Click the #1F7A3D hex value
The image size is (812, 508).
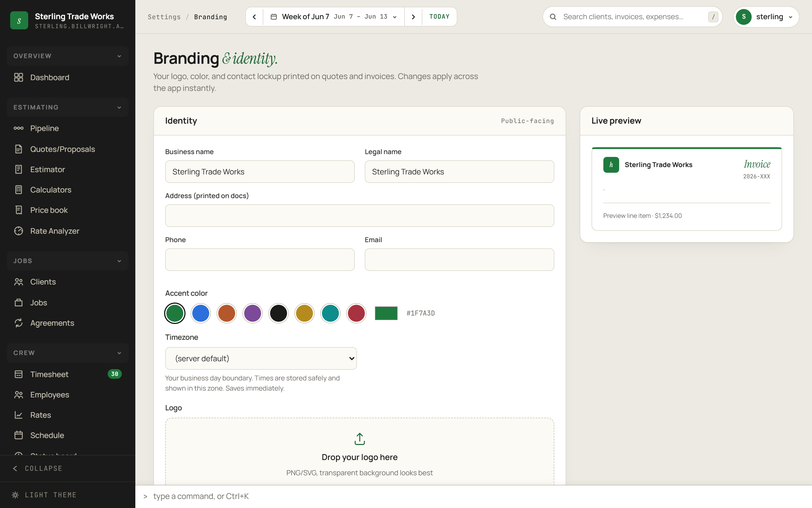click(x=420, y=313)
